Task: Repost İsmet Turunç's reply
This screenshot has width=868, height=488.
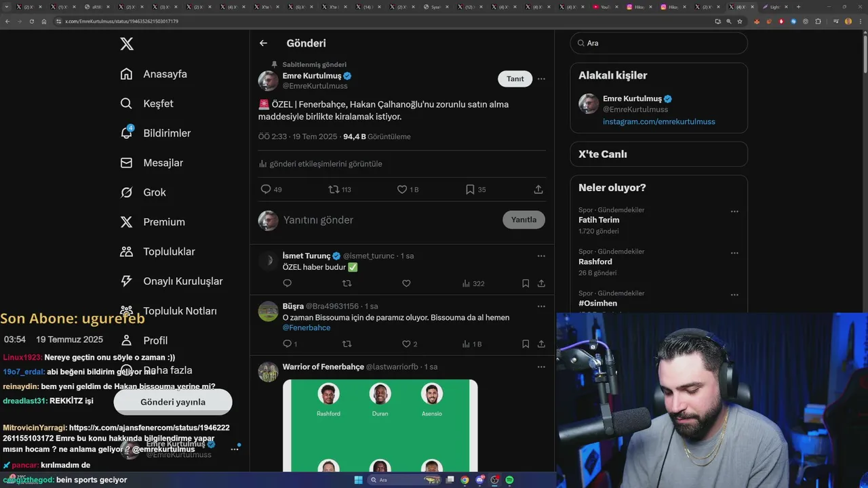Action: tap(347, 283)
